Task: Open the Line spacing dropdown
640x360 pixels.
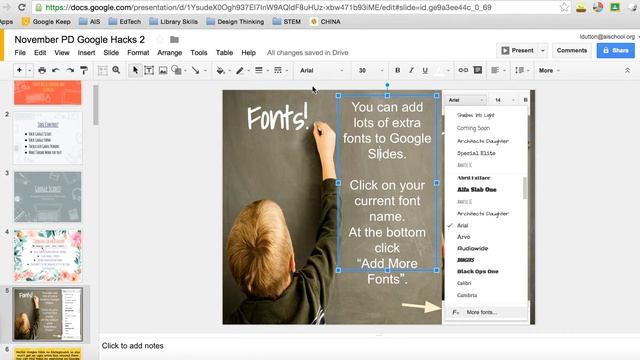Action: [522, 70]
